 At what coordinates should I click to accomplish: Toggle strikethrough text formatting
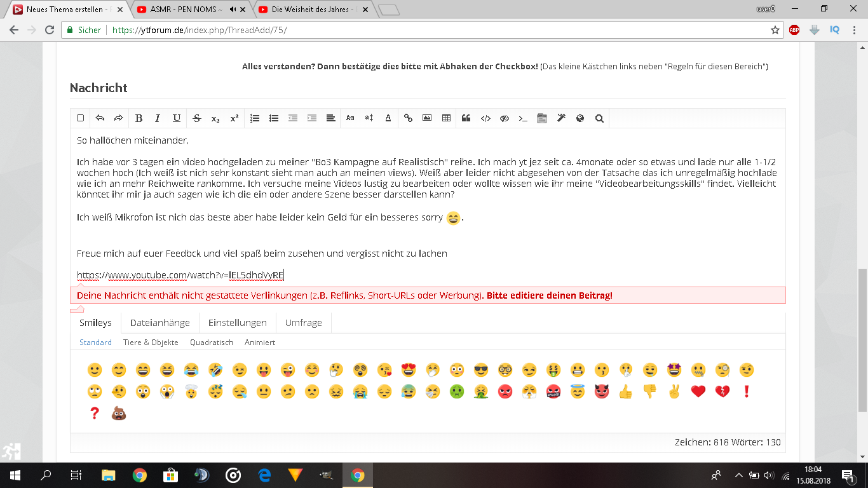[x=196, y=118]
